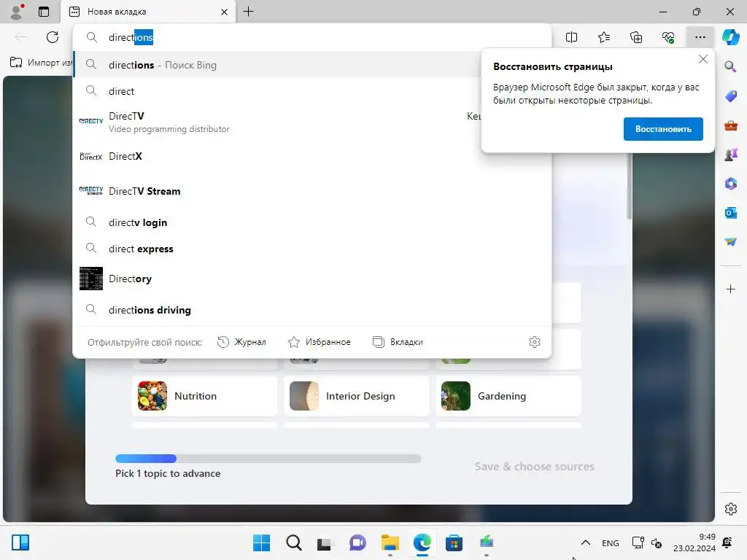Select the 'DirecTV Stream' suggestion
Viewport: 747px width, 560px height.
pos(312,191)
